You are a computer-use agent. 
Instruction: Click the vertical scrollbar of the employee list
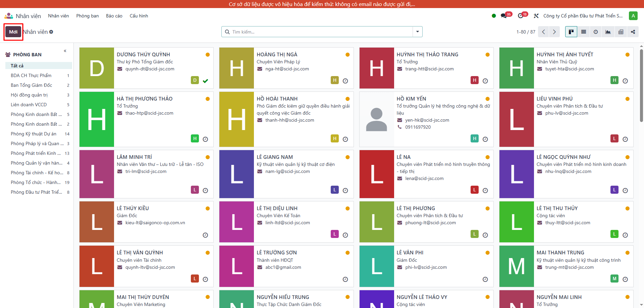641,85
